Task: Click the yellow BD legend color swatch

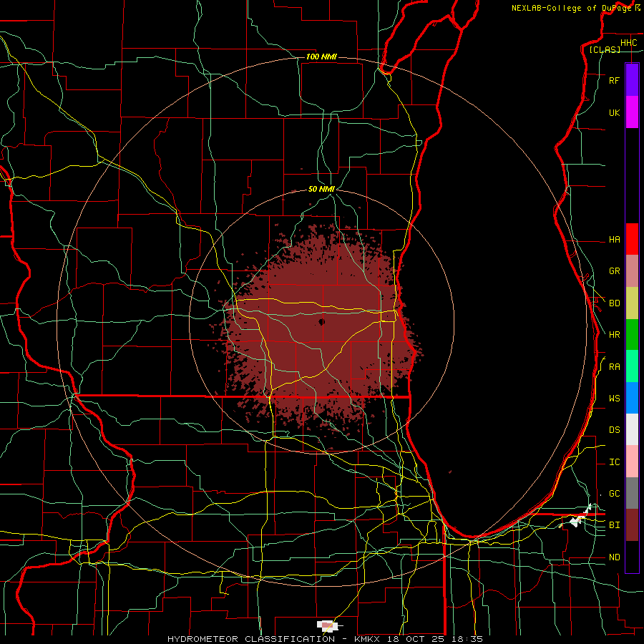Action: pyautogui.click(x=632, y=303)
